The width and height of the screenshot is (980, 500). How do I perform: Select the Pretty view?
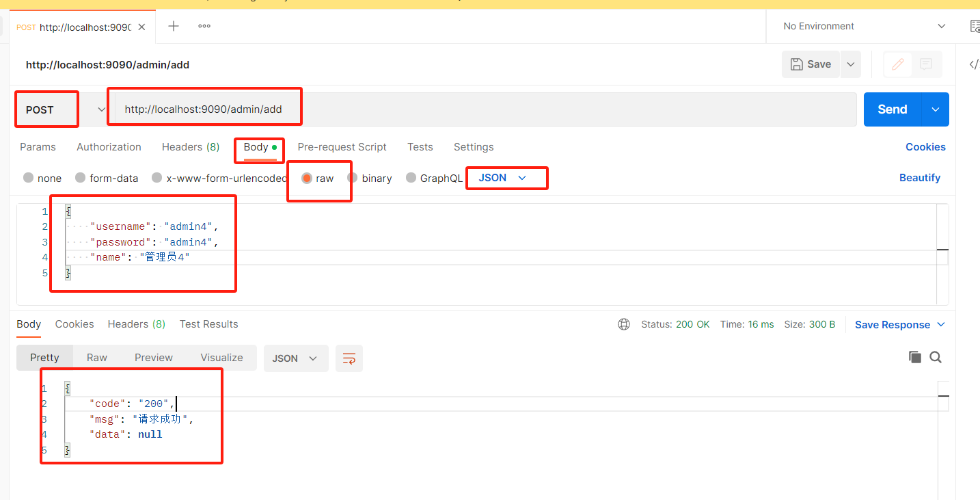pos(44,358)
